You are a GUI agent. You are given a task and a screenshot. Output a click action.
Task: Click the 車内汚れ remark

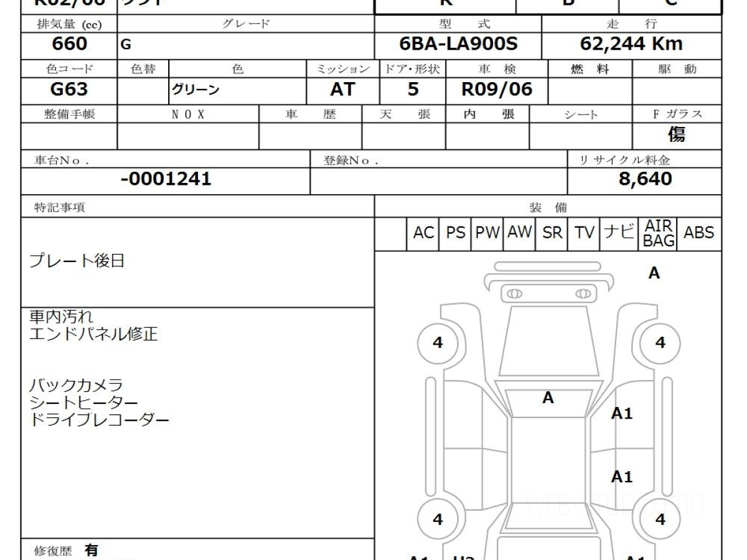pyautogui.click(x=62, y=317)
